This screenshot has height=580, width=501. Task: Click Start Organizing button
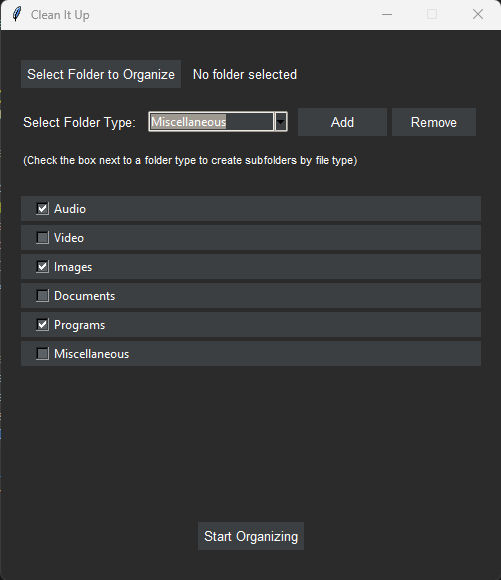click(x=251, y=536)
